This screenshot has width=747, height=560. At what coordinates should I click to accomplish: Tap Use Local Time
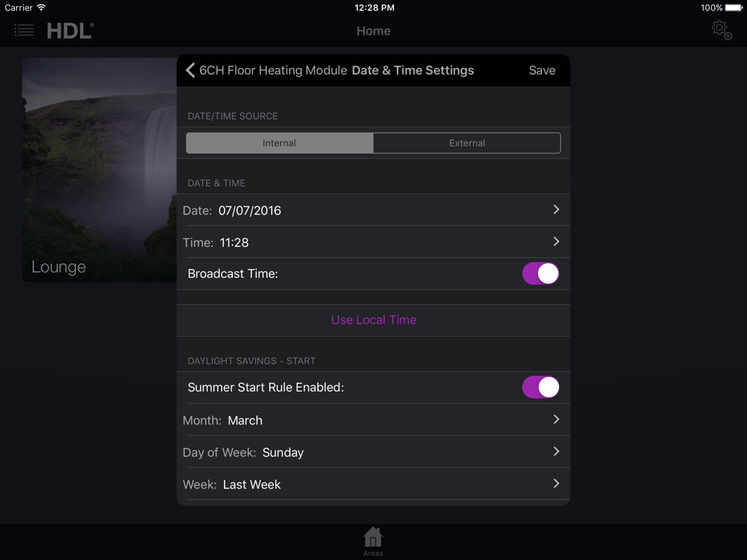(x=373, y=320)
